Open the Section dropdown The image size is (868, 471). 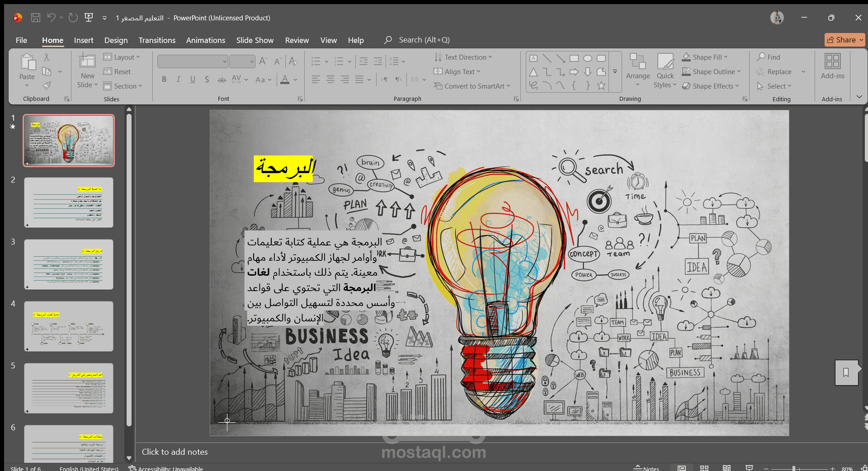123,86
